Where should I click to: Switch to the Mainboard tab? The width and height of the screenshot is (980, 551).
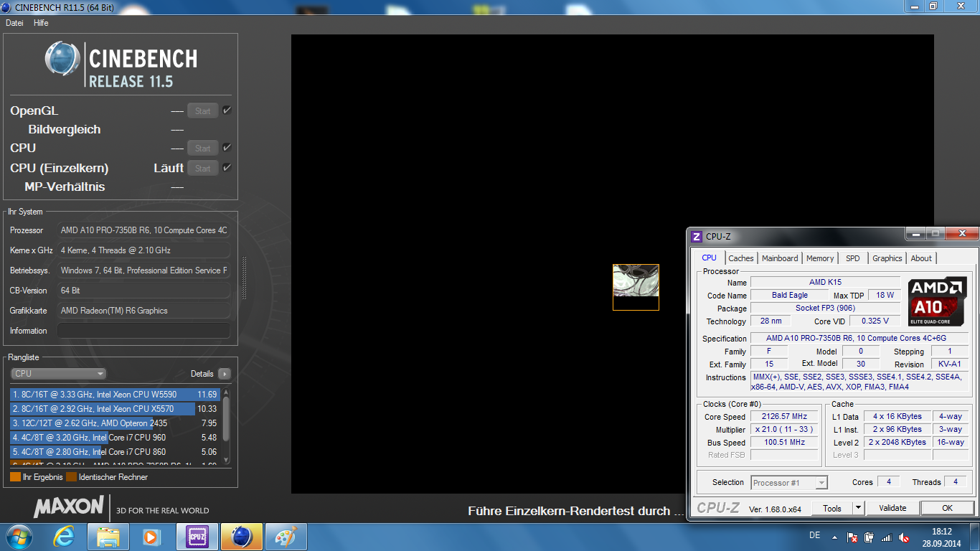pos(780,258)
